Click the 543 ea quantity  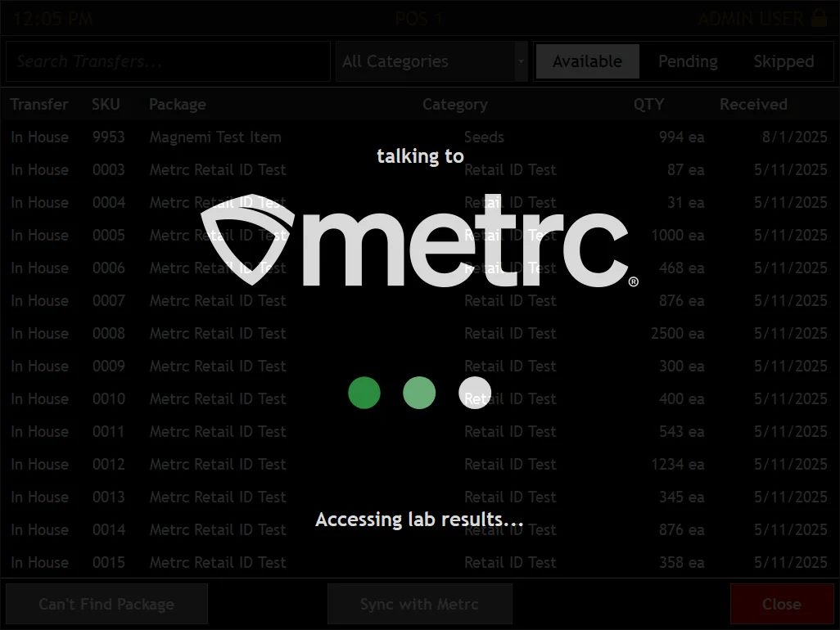pos(681,431)
